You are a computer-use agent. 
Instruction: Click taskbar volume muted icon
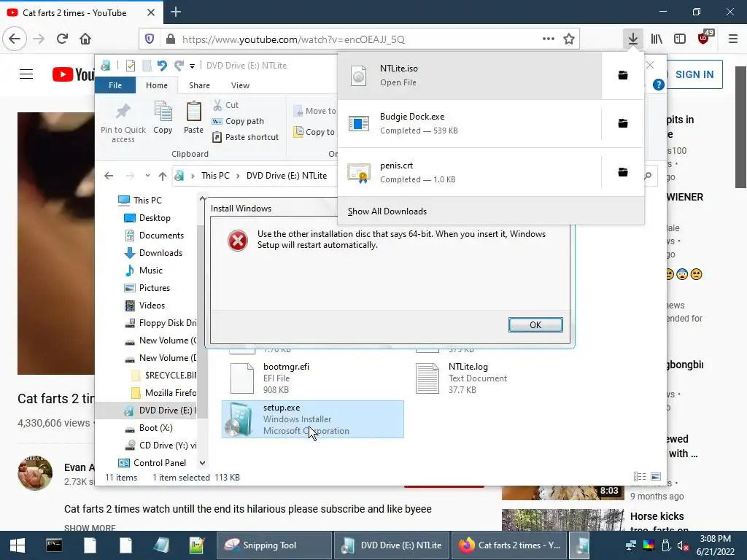coord(683,545)
